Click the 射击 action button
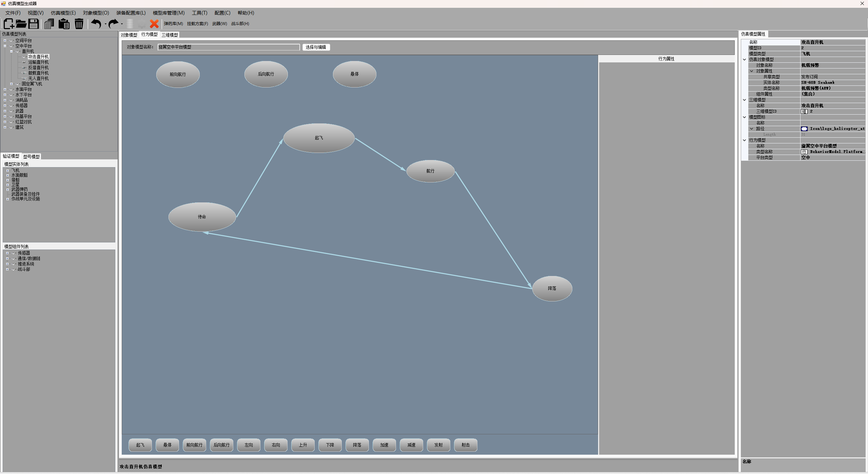This screenshot has height=474, width=868. (x=466, y=445)
